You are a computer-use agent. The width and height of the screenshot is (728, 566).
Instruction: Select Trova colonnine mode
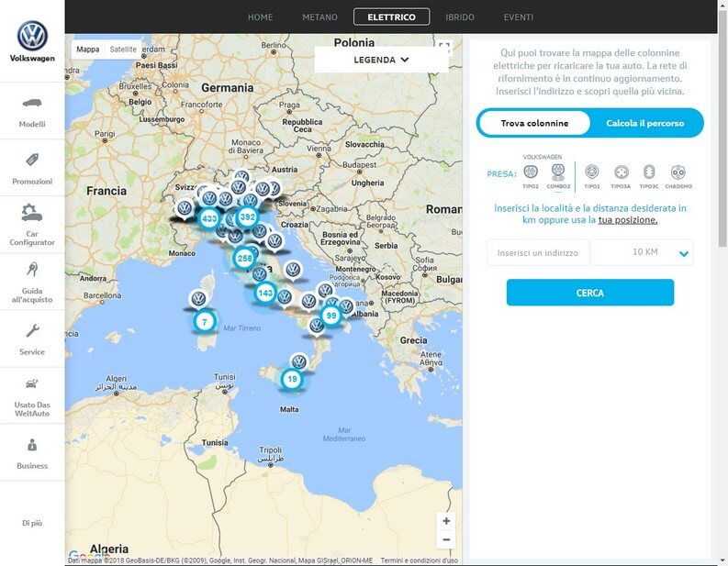[534, 123]
